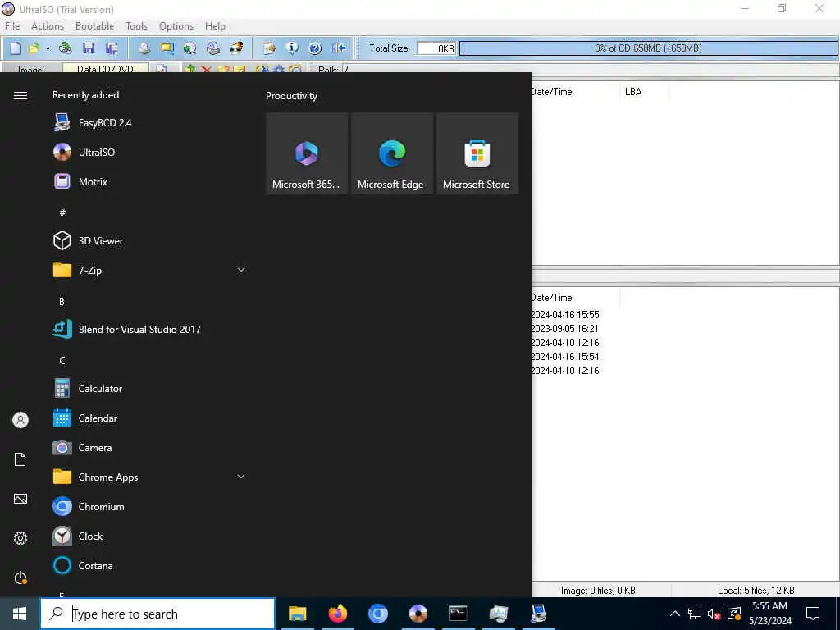
Task: Expand the 7-Zip folder chevron
Action: click(241, 270)
